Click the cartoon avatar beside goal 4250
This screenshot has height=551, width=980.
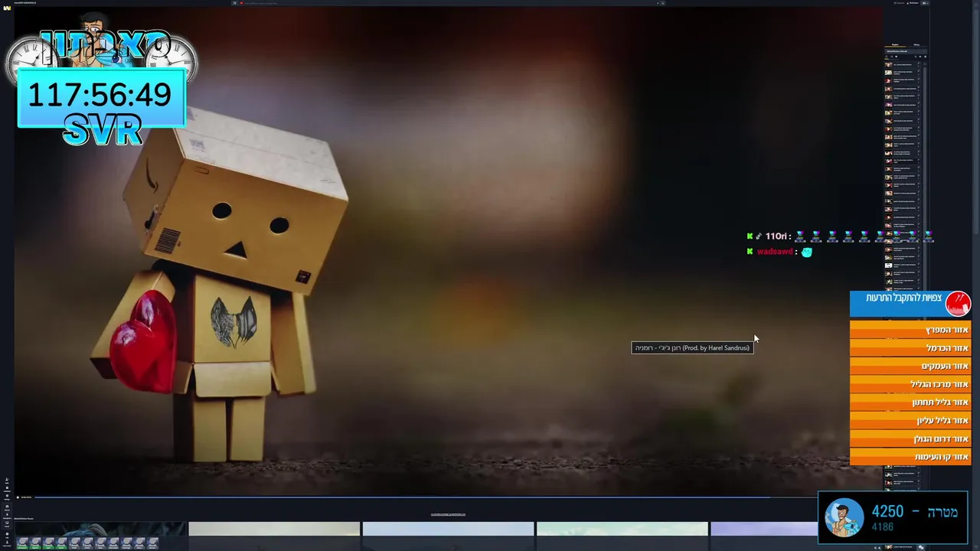coord(844,518)
